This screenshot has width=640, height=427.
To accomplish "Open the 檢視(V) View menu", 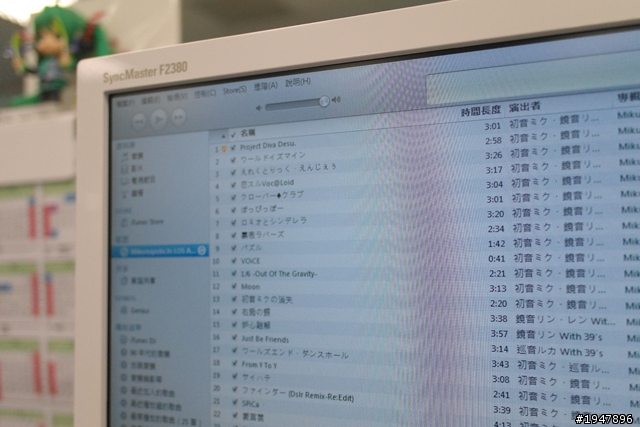I will [177, 98].
